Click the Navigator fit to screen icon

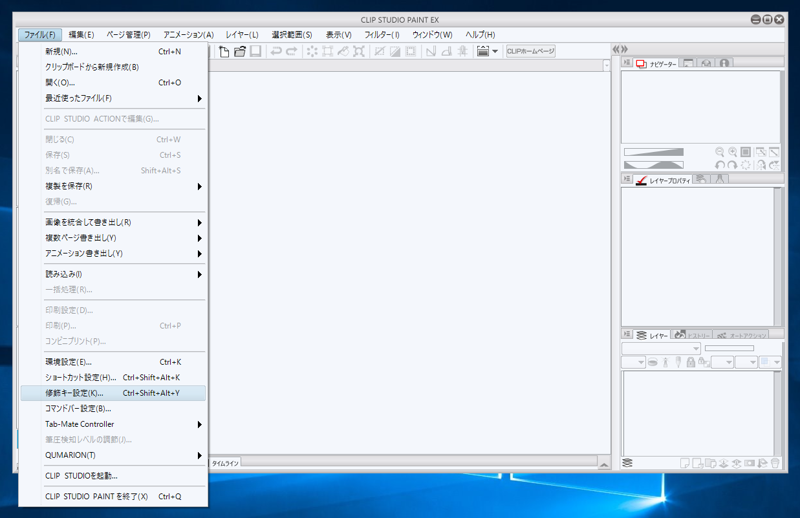point(761,152)
